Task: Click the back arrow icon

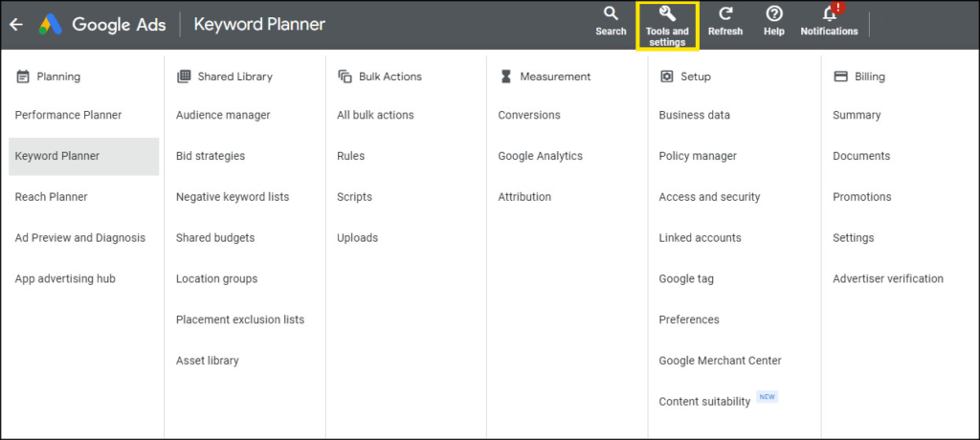Action: pyautogui.click(x=16, y=24)
